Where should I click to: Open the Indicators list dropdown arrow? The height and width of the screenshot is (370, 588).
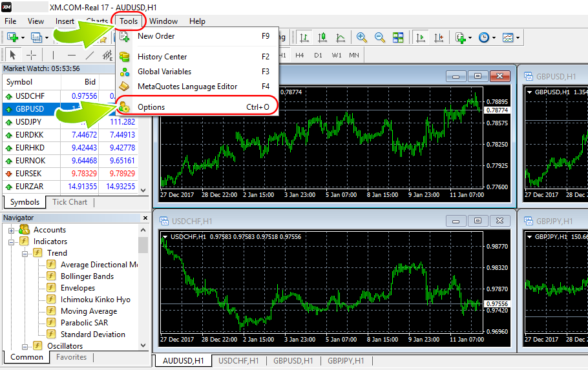pyautogui.click(x=470, y=37)
